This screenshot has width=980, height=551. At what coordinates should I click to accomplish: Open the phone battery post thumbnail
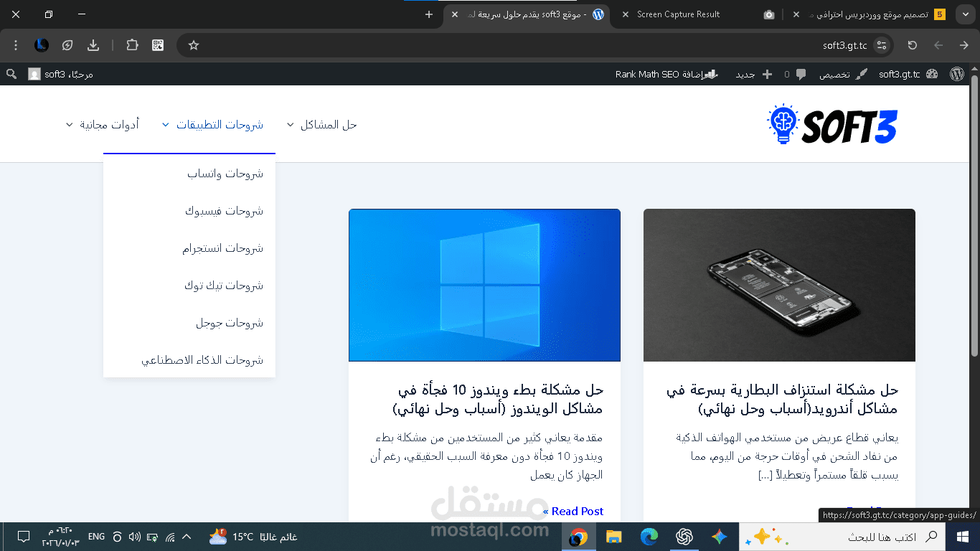click(x=779, y=285)
